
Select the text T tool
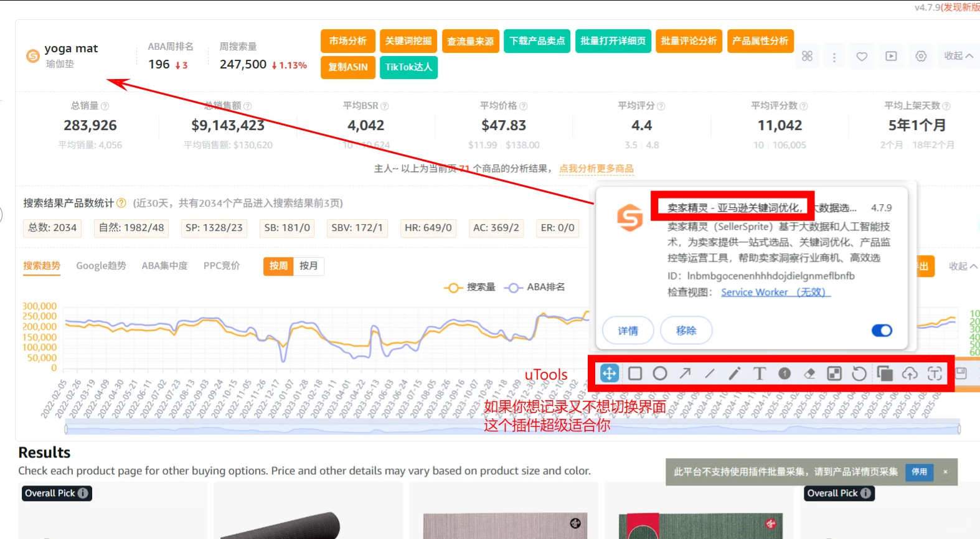[760, 373]
